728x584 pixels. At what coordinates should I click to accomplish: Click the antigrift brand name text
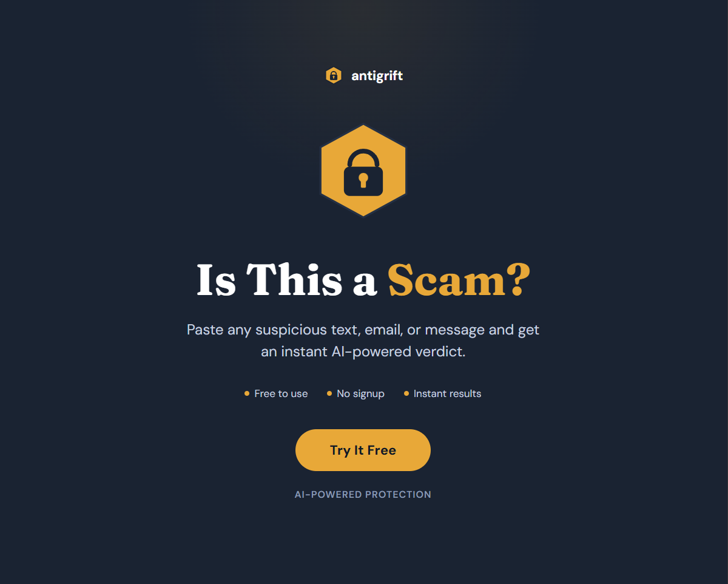pos(377,76)
